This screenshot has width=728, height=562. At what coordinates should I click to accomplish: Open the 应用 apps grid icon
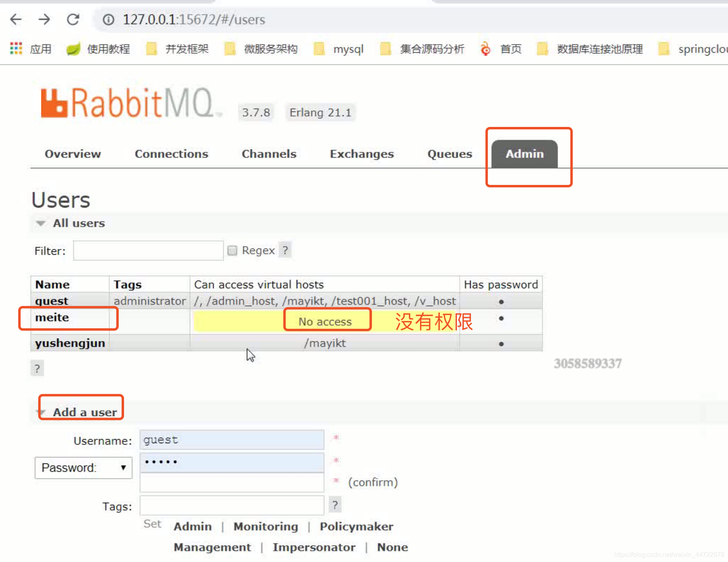click(16, 49)
